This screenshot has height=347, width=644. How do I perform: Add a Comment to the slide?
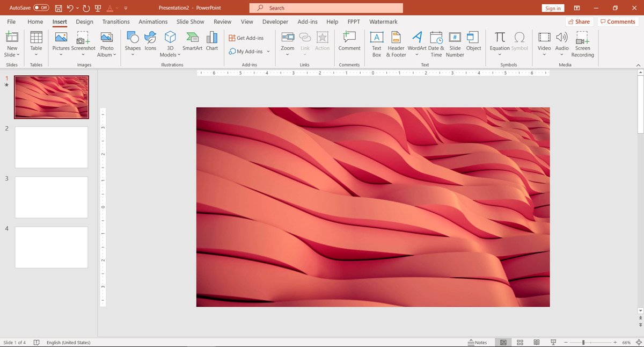349,41
